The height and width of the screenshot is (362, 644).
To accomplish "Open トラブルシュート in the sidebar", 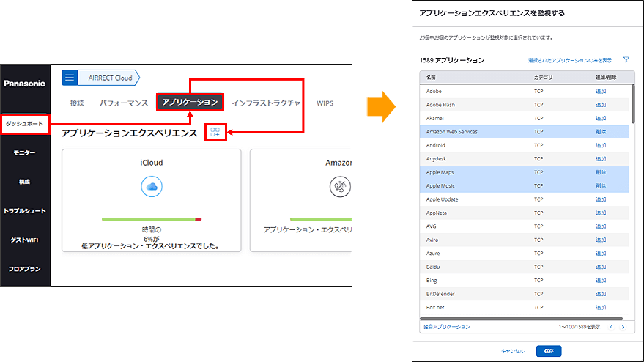I will [x=24, y=211].
